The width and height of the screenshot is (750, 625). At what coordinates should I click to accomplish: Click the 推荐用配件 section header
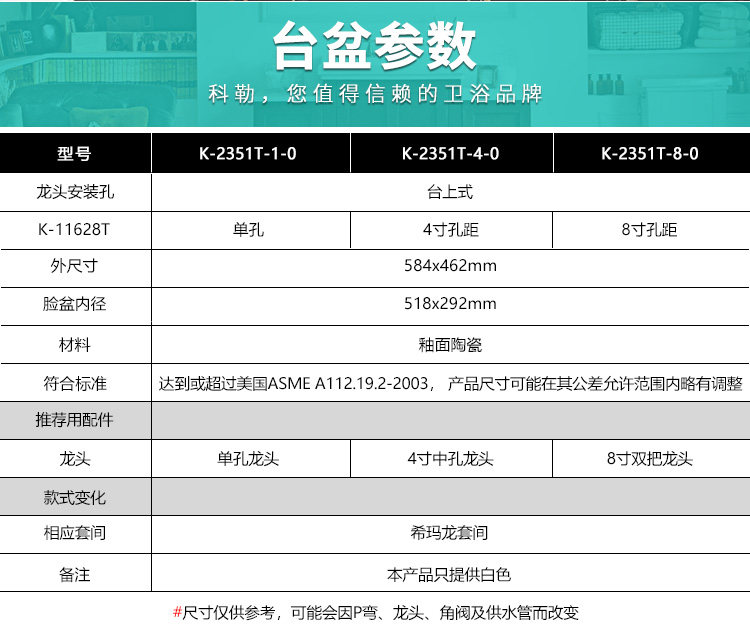click(x=75, y=420)
